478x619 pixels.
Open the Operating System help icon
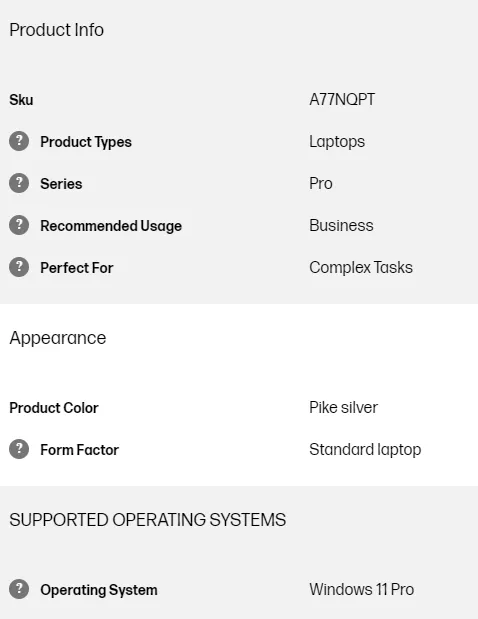point(19,589)
